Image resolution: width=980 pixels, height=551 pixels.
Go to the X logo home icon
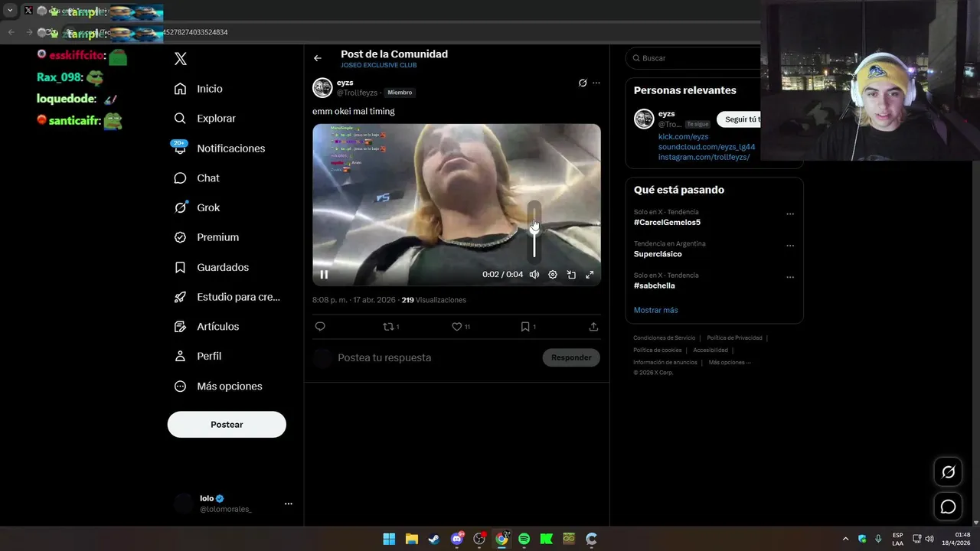coord(181,59)
